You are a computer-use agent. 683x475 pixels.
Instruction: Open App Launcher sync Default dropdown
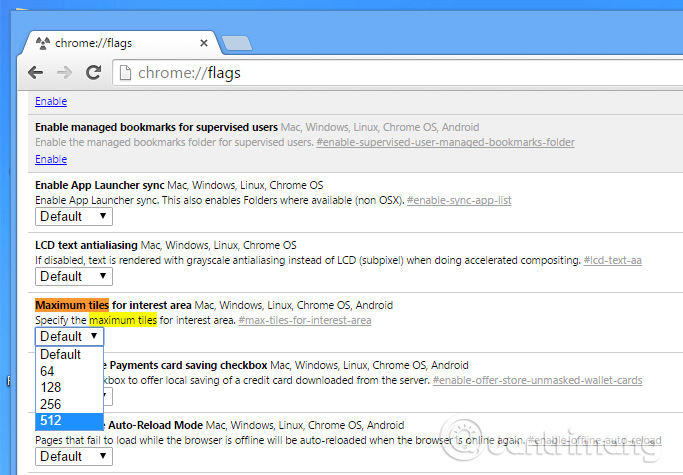pyautogui.click(x=74, y=217)
